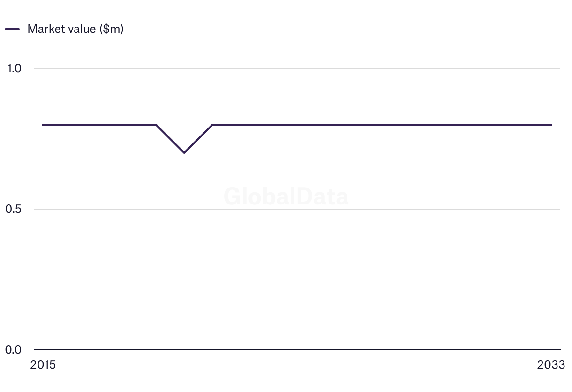Screen dimensions: 572x392
Task: Click the leftmost starting point of the line
Action: coord(43,125)
